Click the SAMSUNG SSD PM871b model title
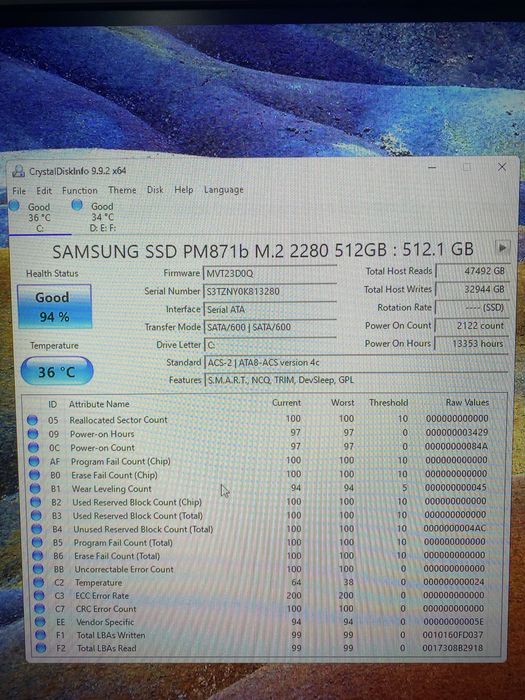This screenshot has width=525, height=700. pos(263,250)
